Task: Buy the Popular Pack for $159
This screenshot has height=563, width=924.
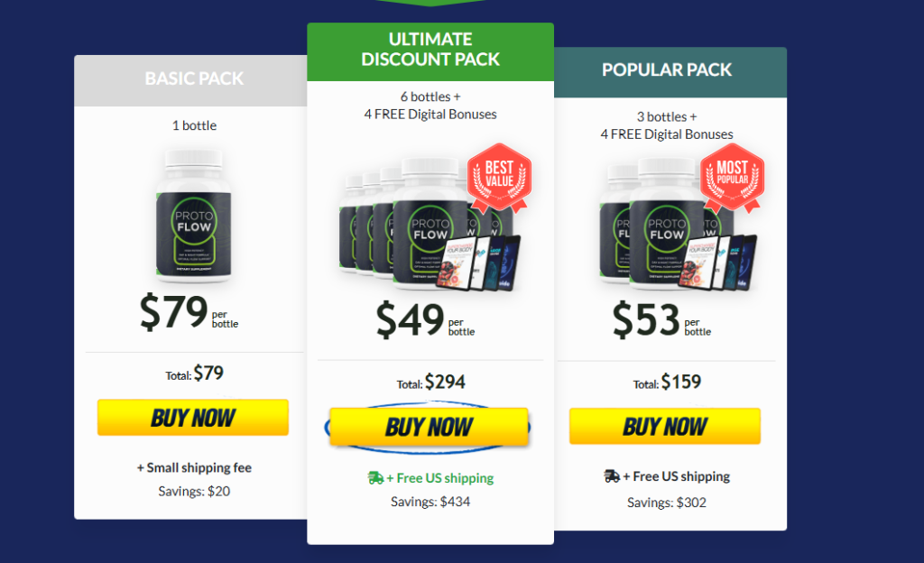Action: [665, 426]
